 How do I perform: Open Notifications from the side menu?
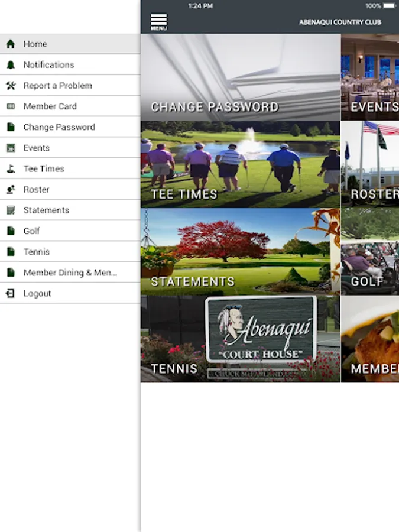click(x=70, y=64)
